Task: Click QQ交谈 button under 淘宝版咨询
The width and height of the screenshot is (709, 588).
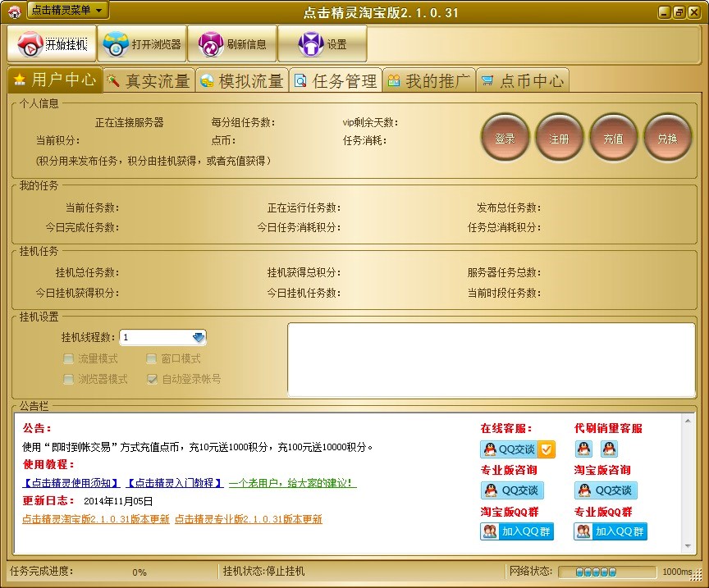Action: point(606,490)
